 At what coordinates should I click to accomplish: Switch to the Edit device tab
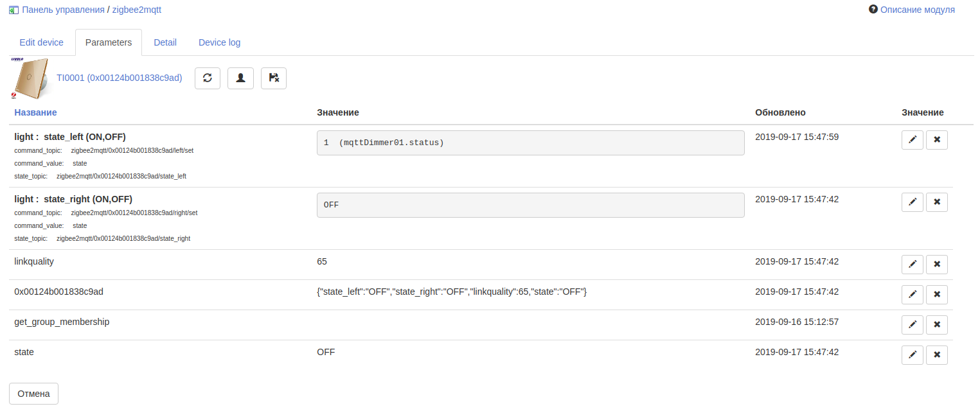click(x=42, y=42)
